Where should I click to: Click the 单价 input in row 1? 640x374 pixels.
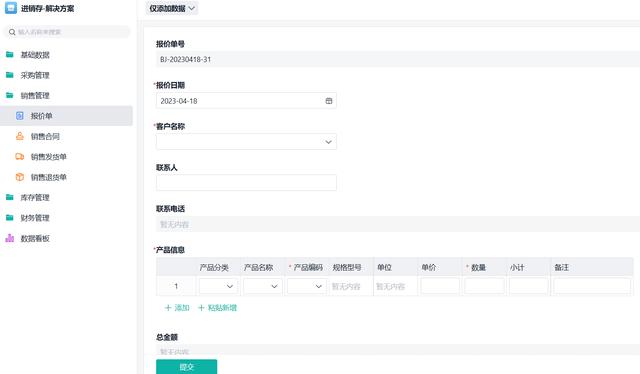440,286
